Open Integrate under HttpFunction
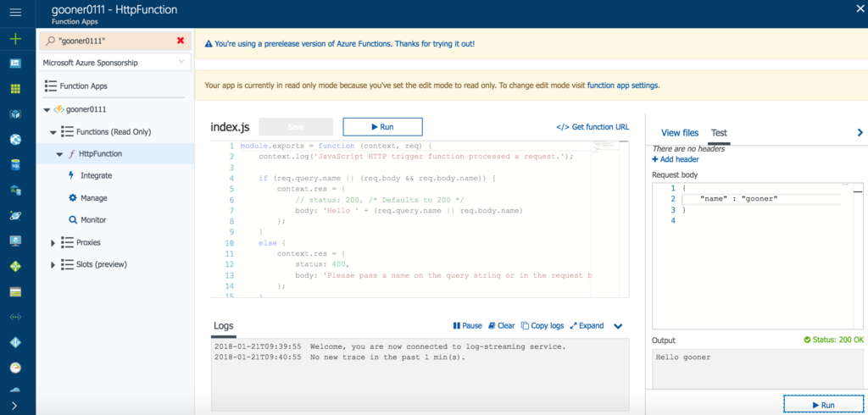This screenshot has height=415, width=868. 97,175
